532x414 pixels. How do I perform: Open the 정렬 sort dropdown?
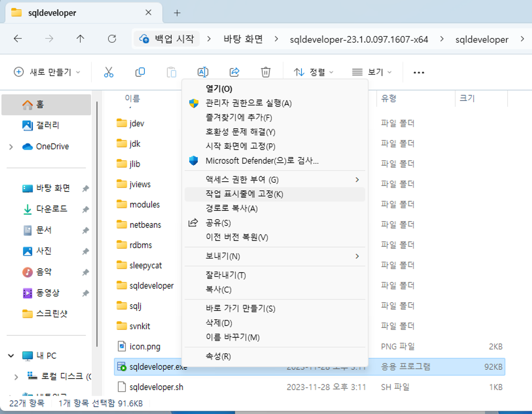[313, 72]
